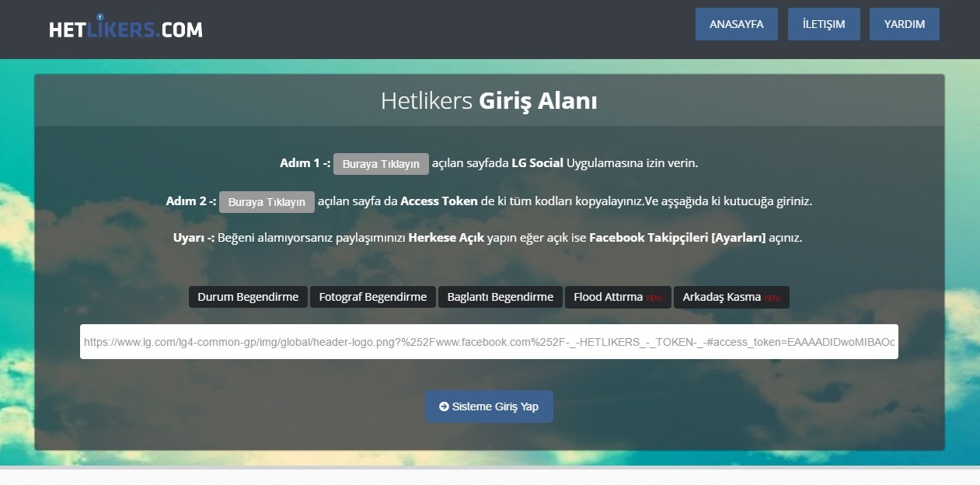Click the bold Access Token text
This screenshot has width=980, height=485.
pyautogui.click(x=439, y=201)
